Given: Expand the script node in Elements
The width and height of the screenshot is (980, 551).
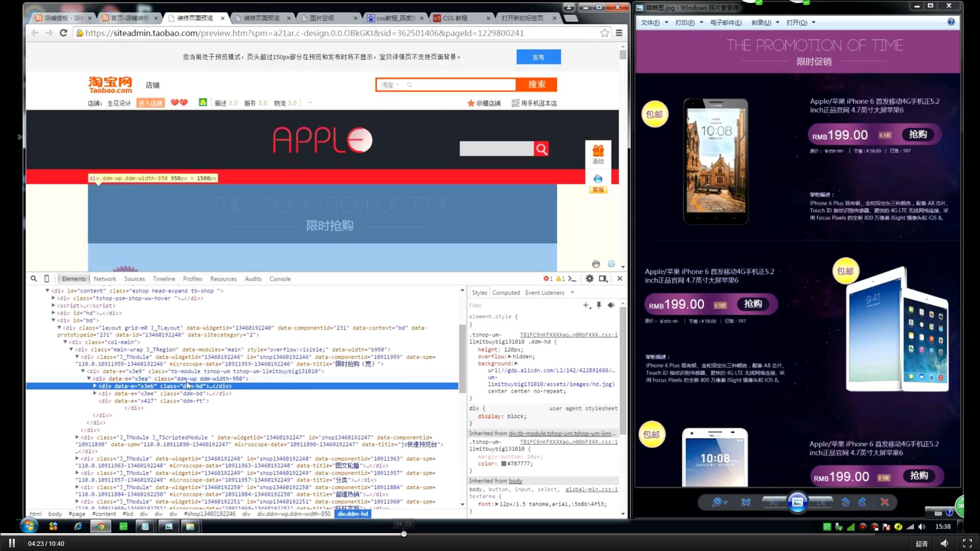Looking at the screenshot, I should (54, 306).
